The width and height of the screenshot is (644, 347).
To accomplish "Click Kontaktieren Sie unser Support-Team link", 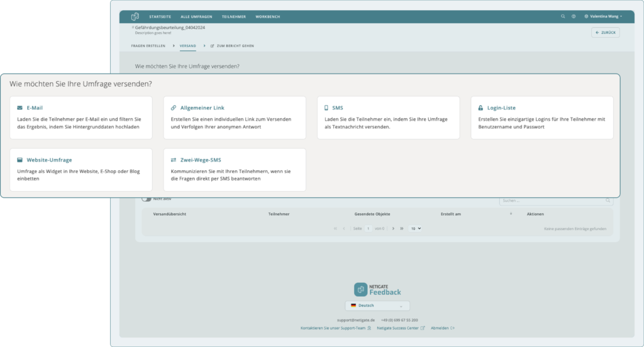I will coord(336,328).
